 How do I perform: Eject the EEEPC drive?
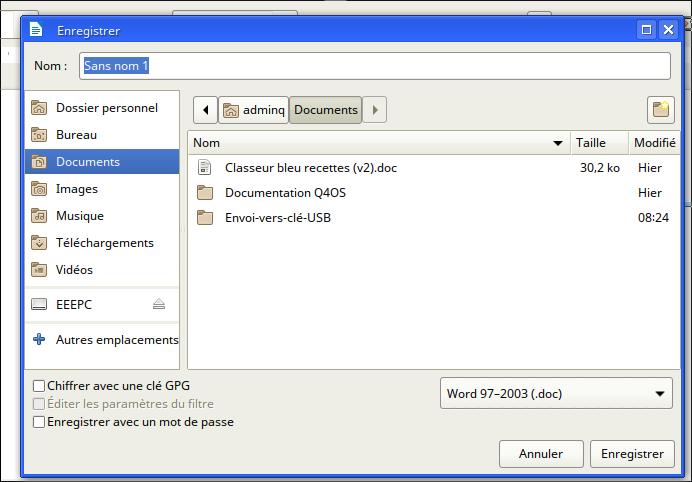pyautogui.click(x=159, y=304)
